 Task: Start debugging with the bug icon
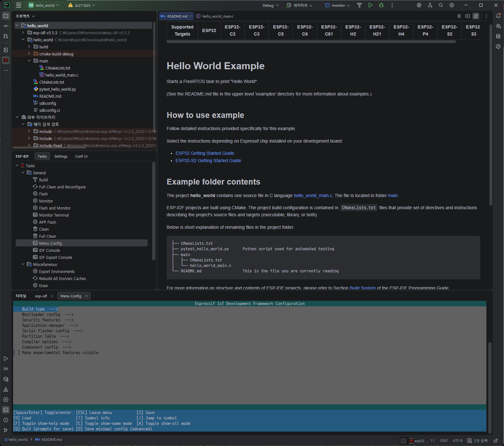click(x=381, y=5)
